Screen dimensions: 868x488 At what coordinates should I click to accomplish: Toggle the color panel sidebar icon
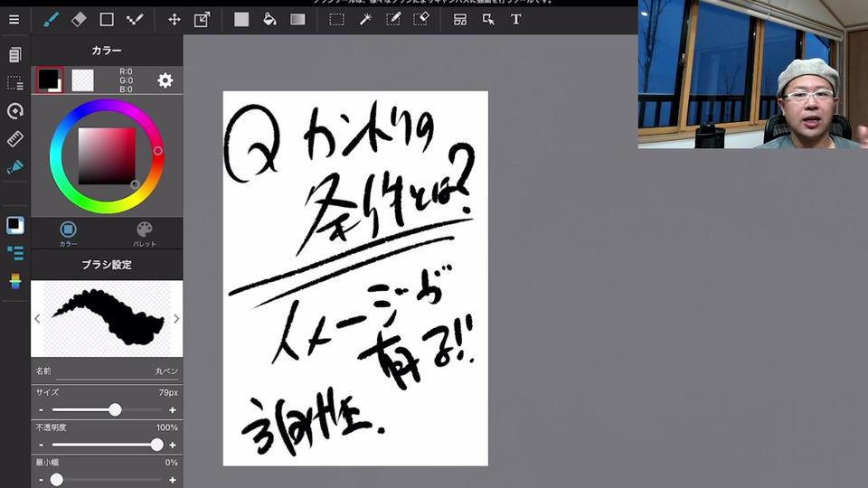point(15,225)
